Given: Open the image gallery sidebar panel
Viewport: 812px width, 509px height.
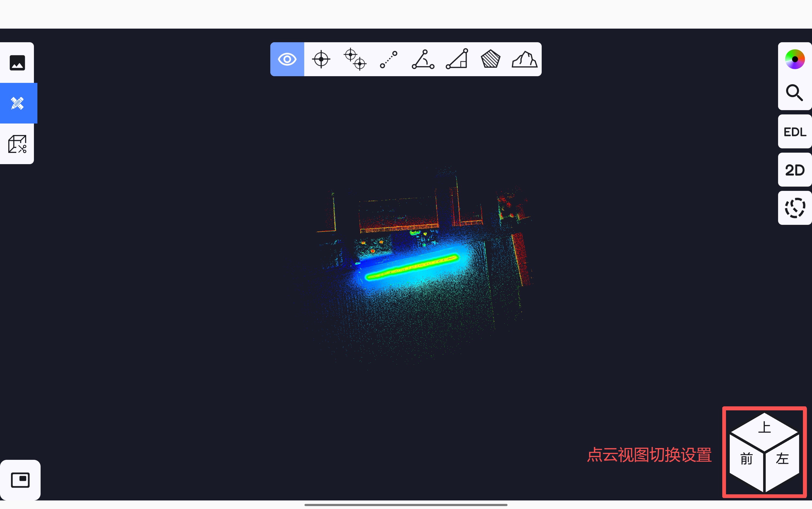Looking at the screenshot, I should click(17, 63).
